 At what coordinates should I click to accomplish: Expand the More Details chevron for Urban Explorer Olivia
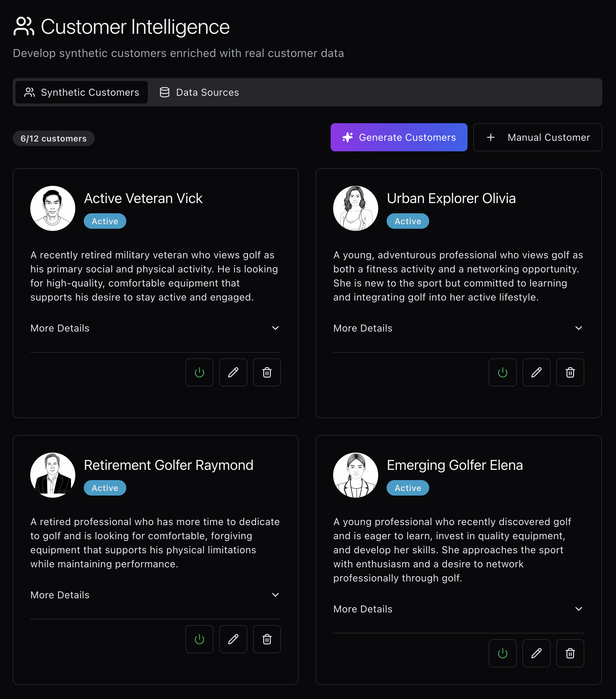(x=578, y=328)
